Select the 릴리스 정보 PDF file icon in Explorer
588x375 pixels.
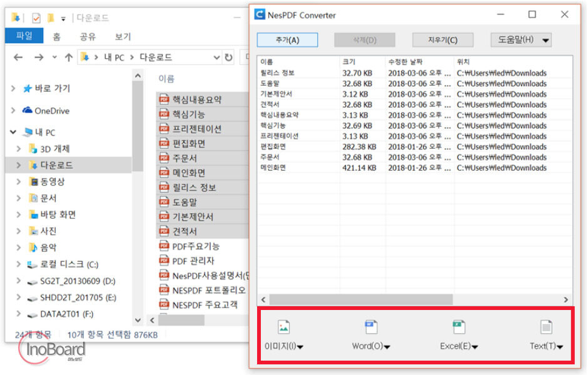pyautogui.click(x=164, y=187)
